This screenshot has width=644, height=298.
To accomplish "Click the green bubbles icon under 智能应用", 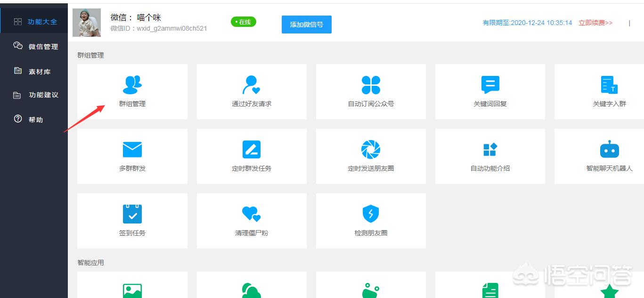I will [371, 290].
